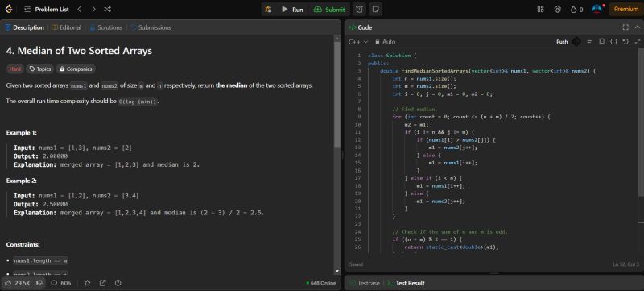Open the Problem List panel

tap(47, 9)
